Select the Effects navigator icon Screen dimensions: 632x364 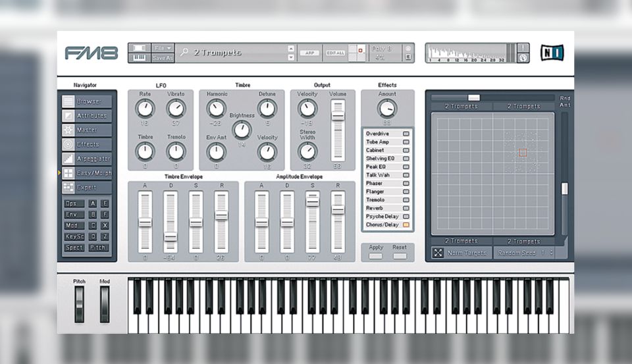point(68,144)
